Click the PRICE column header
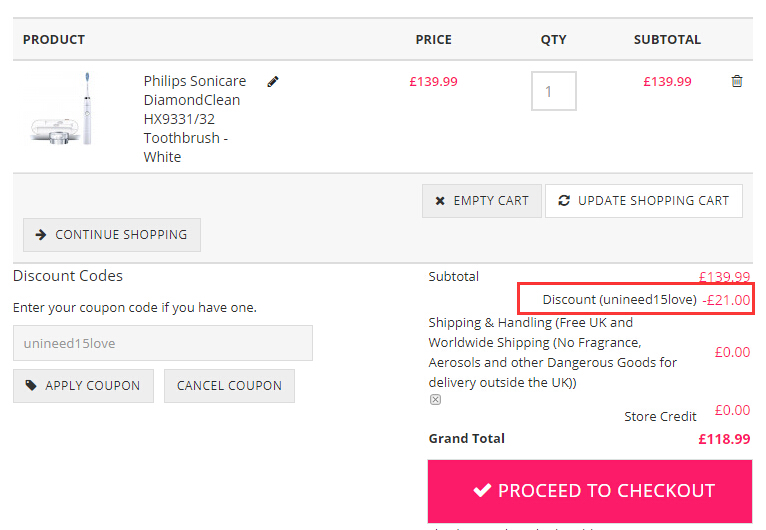The height and width of the screenshot is (530, 766). click(x=433, y=40)
